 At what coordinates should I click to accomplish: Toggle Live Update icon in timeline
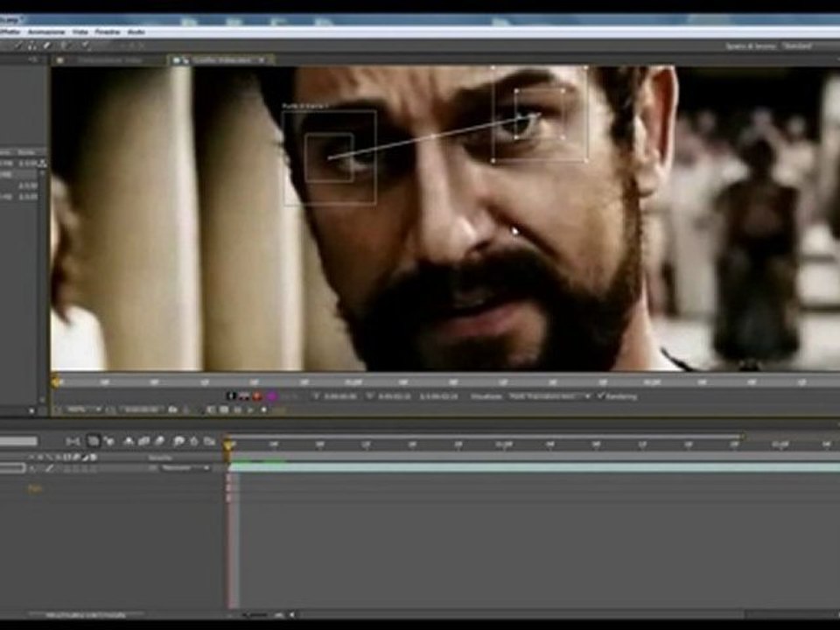pyautogui.click(x=94, y=441)
